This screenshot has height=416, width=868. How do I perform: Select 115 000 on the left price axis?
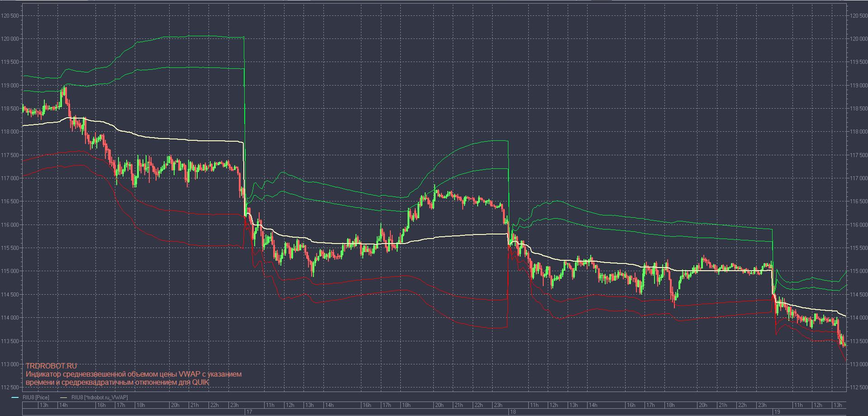pyautogui.click(x=10, y=271)
